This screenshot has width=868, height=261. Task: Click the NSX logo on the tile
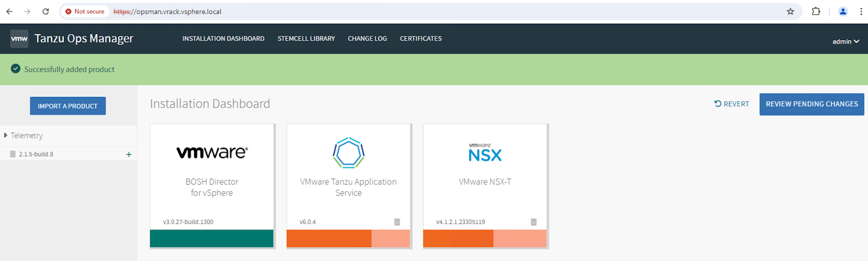pyautogui.click(x=485, y=153)
